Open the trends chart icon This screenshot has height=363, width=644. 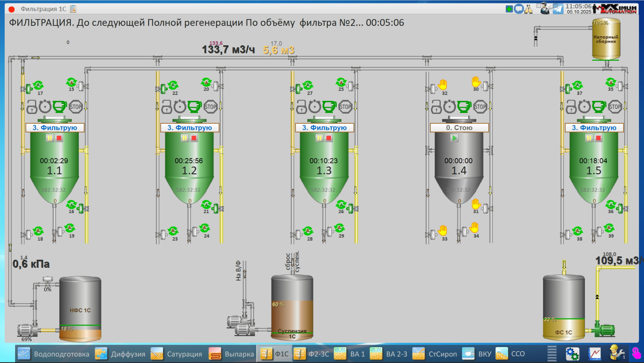(x=595, y=354)
